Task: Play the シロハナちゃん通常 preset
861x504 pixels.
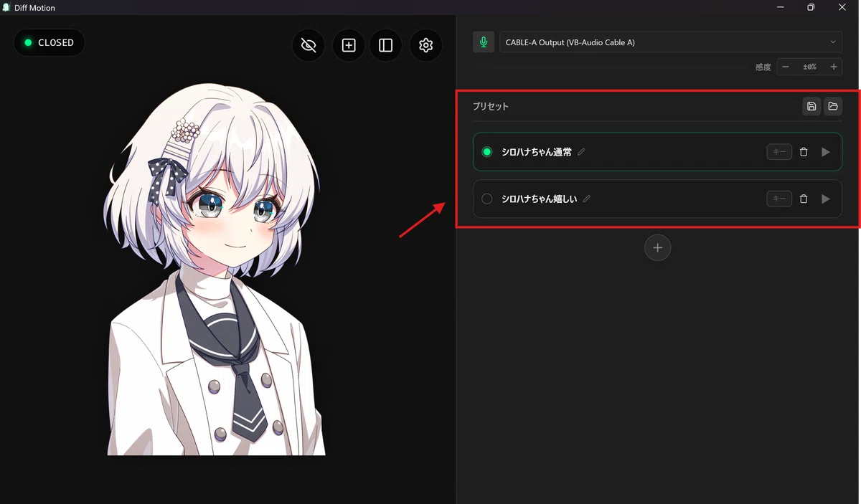Action: pos(826,152)
